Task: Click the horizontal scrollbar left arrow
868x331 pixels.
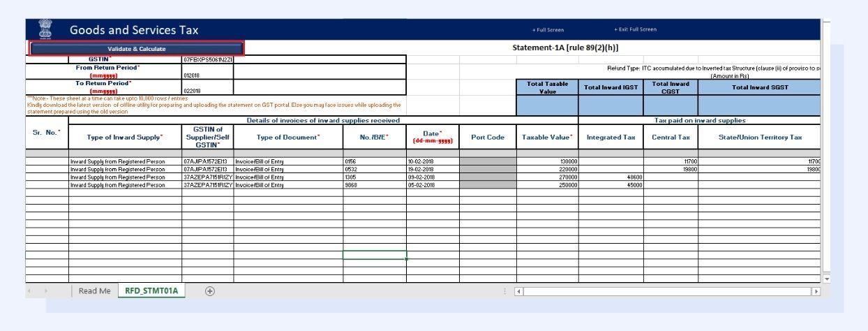Action: pos(518,291)
